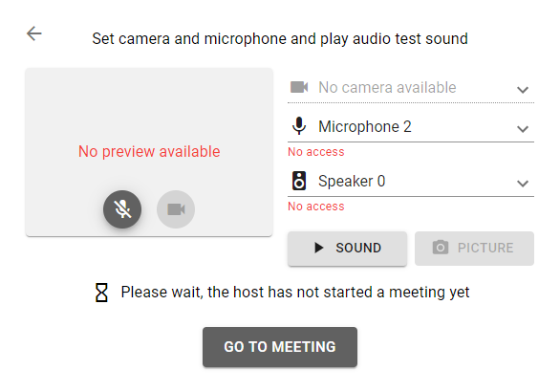The height and width of the screenshot is (392, 560).
Task: Click the photo camera icon on PICTURE
Action: tap(441, 248)
